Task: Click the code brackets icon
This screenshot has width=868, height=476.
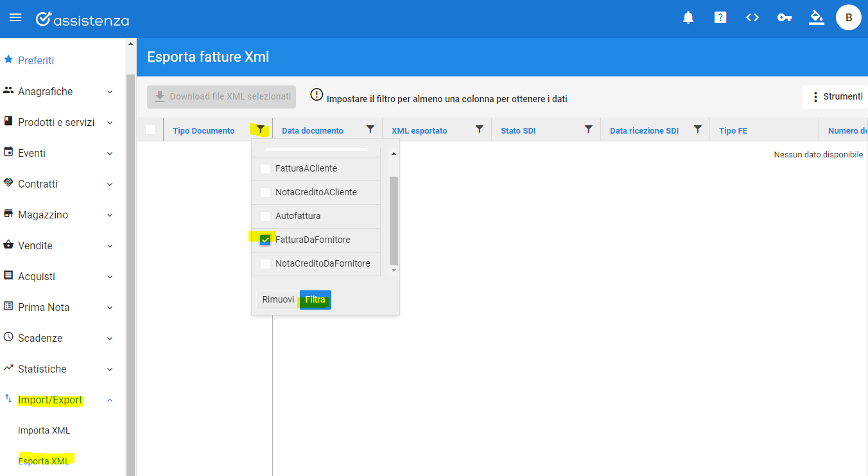Action: (x=752, y=18)
